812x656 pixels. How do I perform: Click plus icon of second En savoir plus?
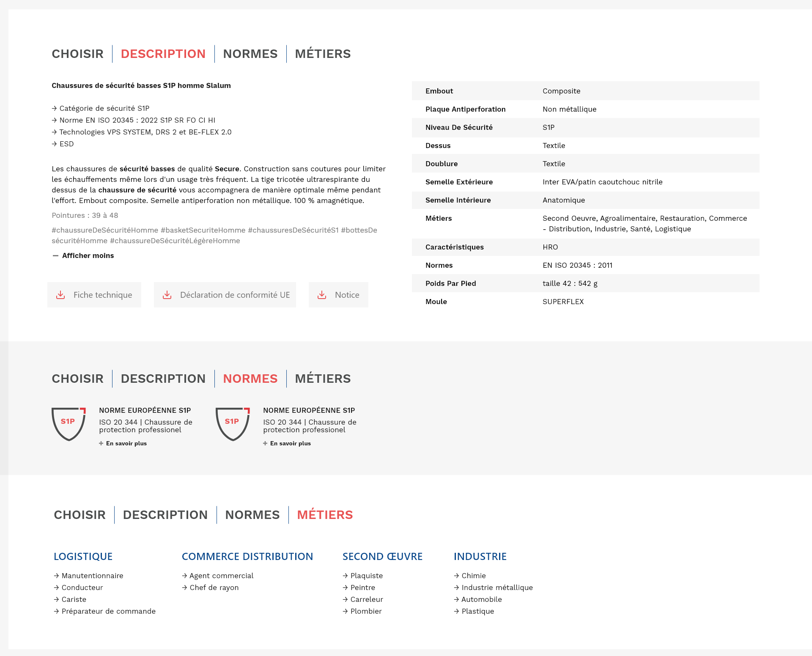265,443
